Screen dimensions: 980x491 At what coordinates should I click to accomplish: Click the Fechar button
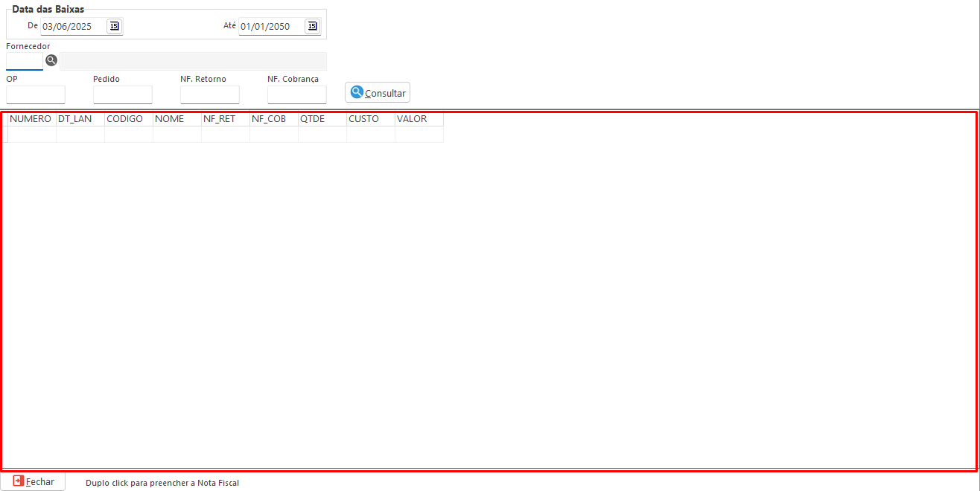[x=34, y=481]
